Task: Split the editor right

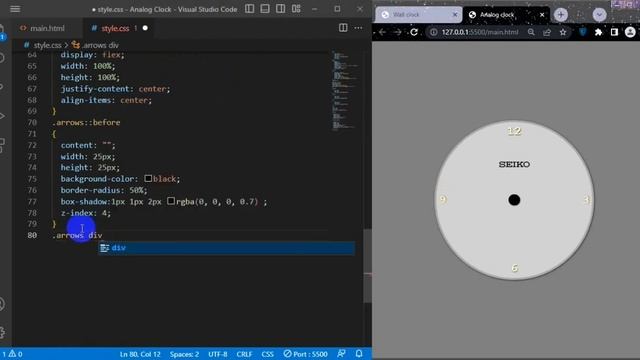Action: [343, 28]
